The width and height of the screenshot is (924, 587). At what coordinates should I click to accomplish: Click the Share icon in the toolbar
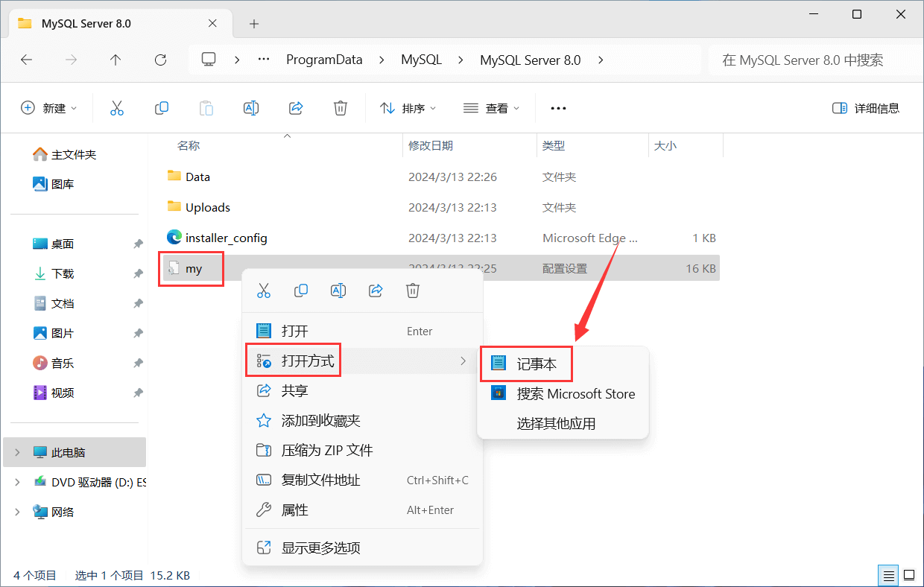296,108
